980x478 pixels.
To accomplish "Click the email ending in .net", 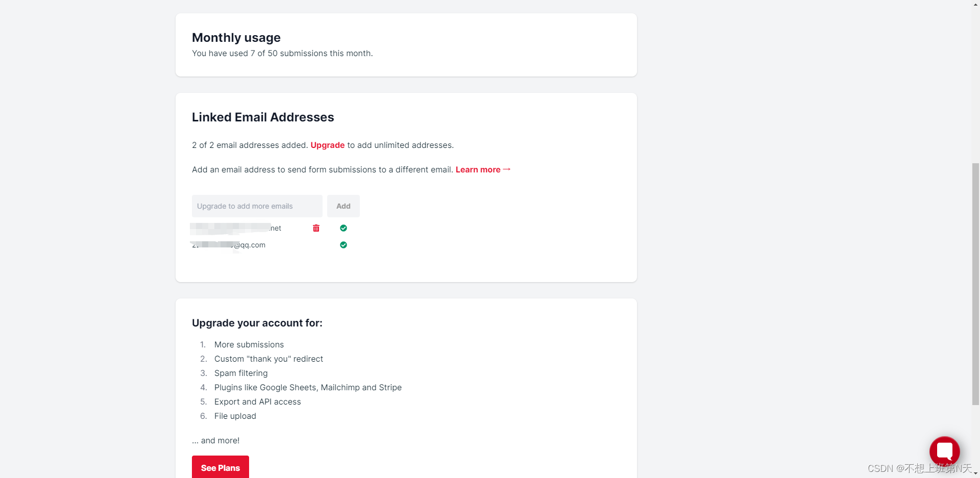I will tap(237, 228).
